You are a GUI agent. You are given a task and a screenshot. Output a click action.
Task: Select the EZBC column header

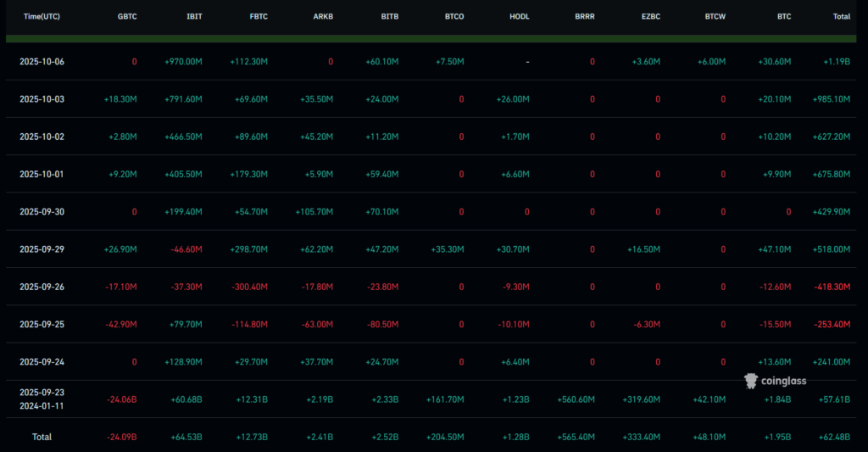click(x=649, y=16)
